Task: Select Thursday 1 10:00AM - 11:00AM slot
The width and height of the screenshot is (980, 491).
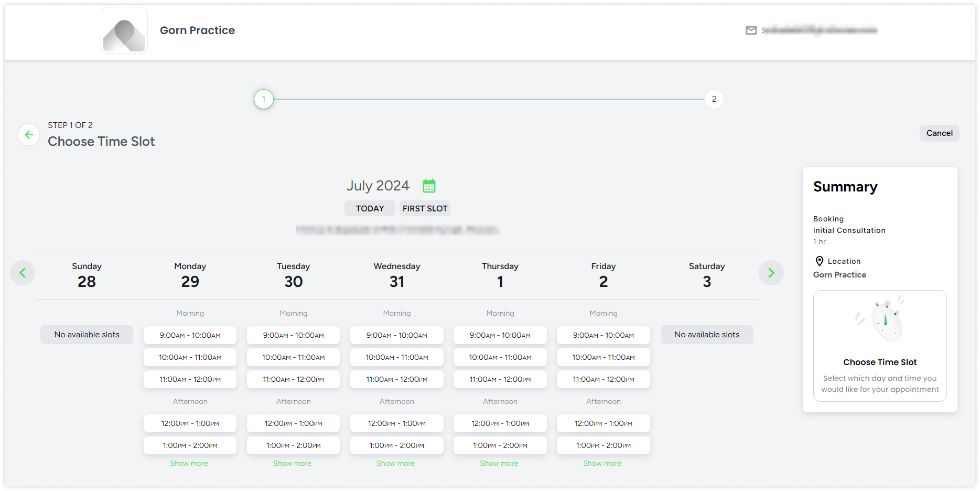Action: [500, 357]
